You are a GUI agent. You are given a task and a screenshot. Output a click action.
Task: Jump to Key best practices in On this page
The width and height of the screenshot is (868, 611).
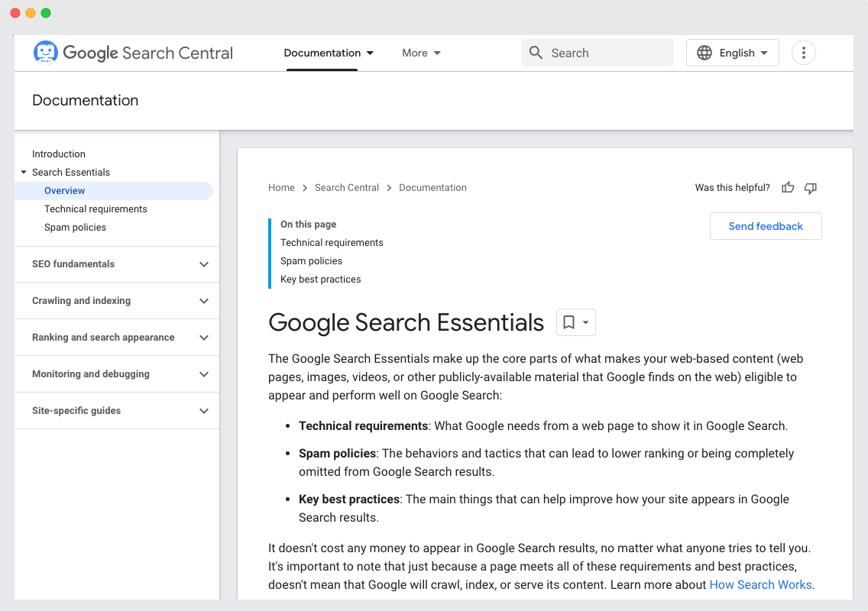(x=320, y=279)
